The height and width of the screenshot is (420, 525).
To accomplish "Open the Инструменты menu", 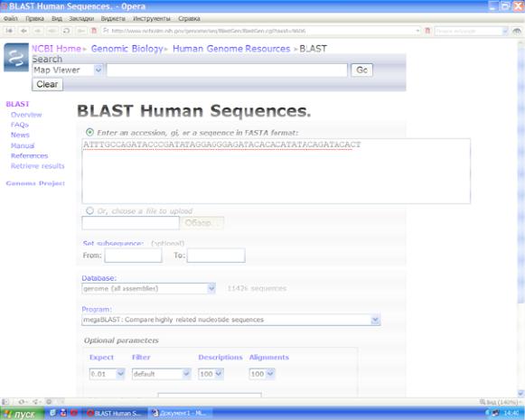I will pos(152,18).
